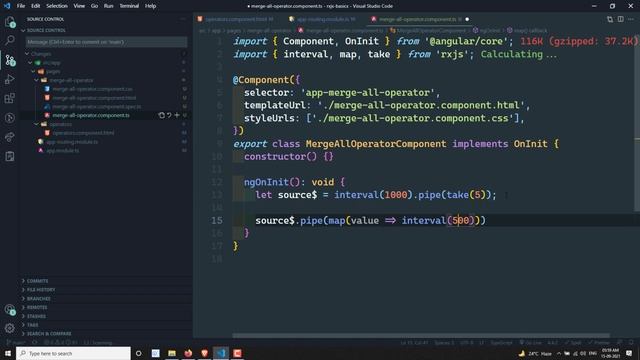The width and height of the screenshot is (640, 360).
Task: Open the Search view in activity bar
Action: [x=10, y=40]
